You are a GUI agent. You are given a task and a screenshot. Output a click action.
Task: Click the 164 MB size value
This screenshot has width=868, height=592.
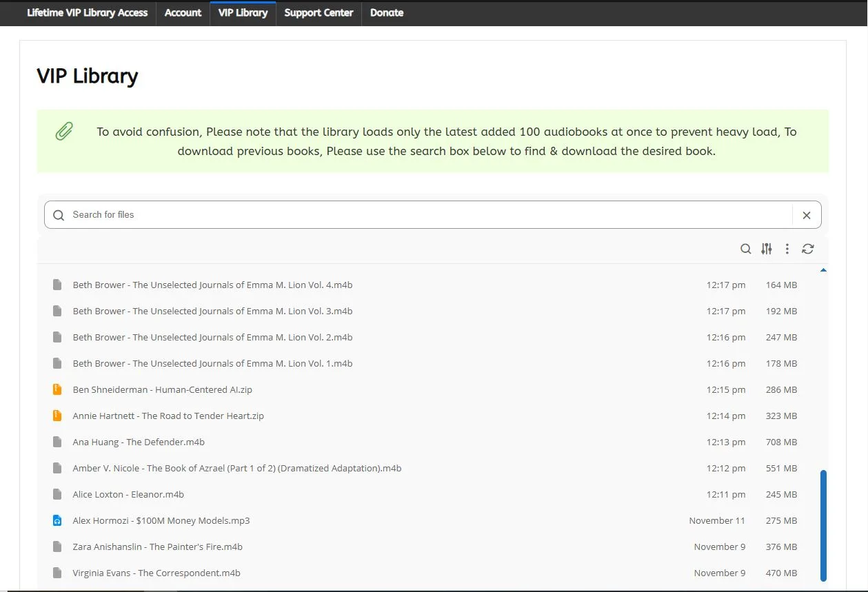[781, 285]
